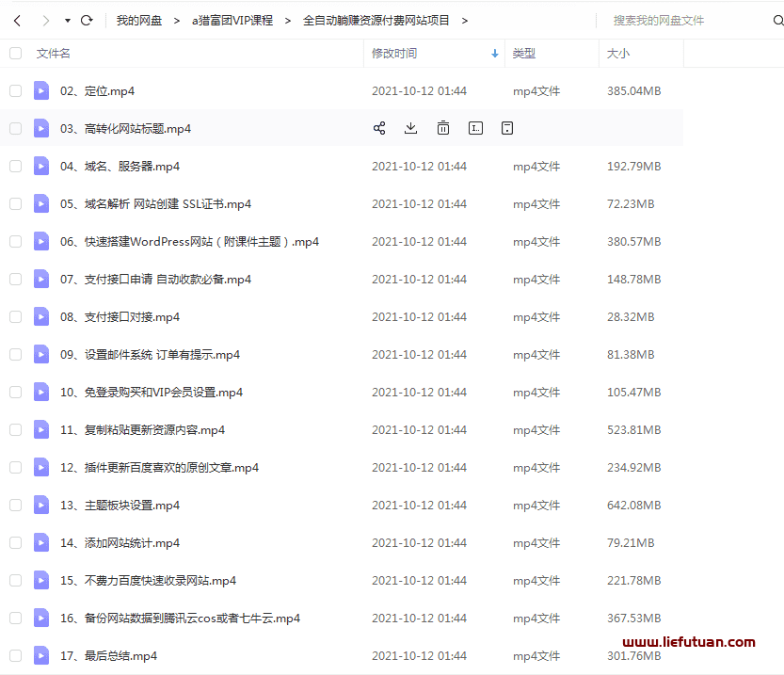Click video icon of 06、快速搭建WordPress网站
784x675 pixels.
[41, 242]
